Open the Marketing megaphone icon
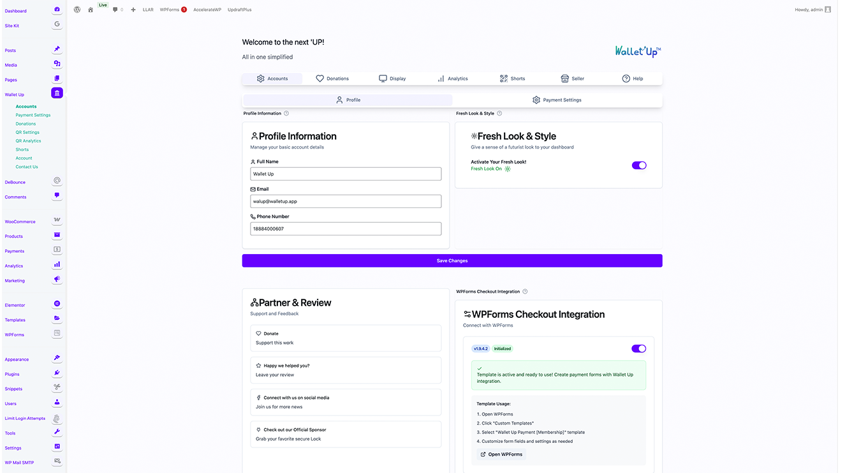Image resolution: width=868 pixels, height=473 pixels. click(x=57, y=279)
